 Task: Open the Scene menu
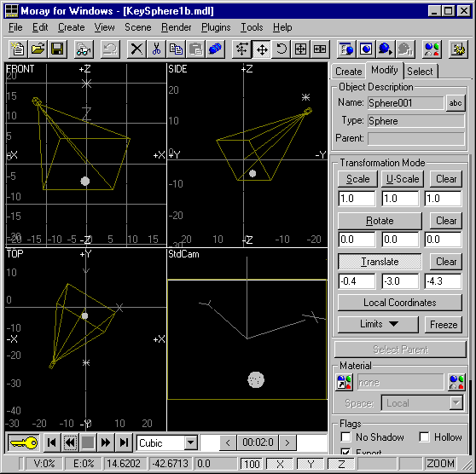(x=138, y=27)
